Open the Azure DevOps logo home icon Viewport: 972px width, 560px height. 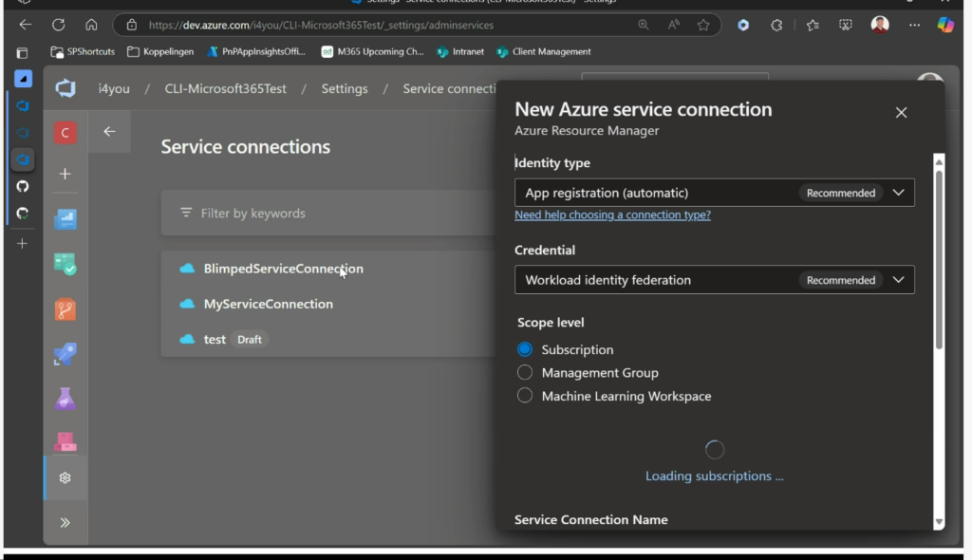(65, 88)
